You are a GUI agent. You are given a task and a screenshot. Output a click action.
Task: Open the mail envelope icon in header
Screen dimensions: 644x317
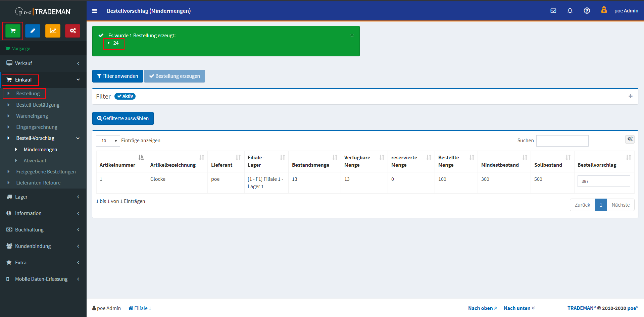coord(553,11)
